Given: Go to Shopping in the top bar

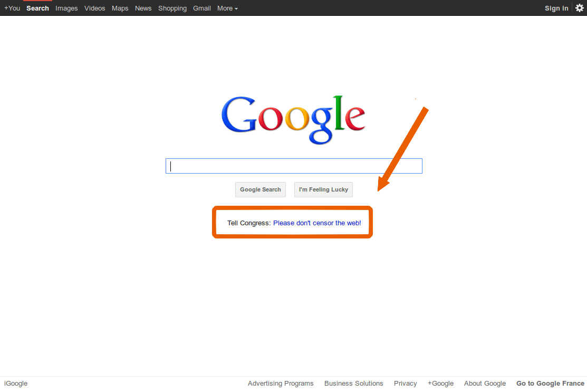Looking at the screenshot, I should click(x=172, y=8).
